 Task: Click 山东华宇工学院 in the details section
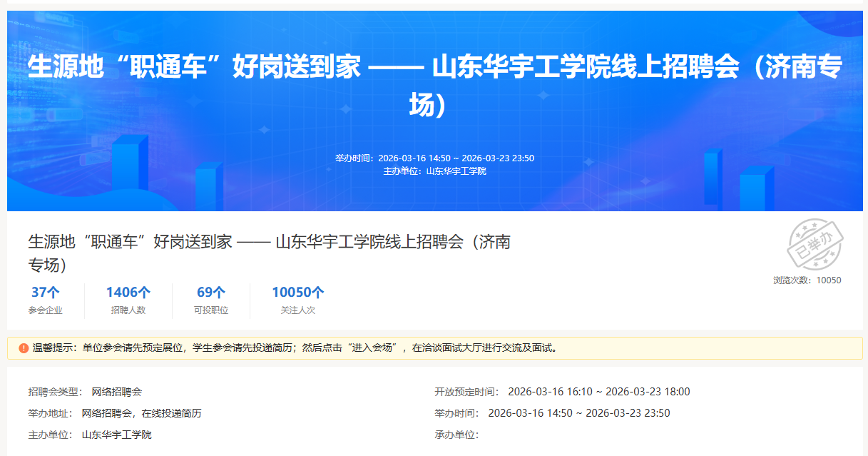(x=116, y=435)
